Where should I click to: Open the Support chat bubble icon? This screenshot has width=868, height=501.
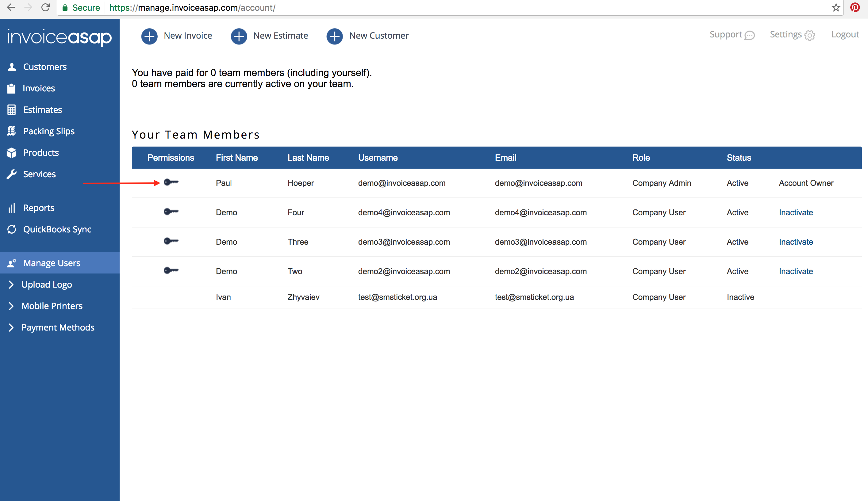[749, 36]
